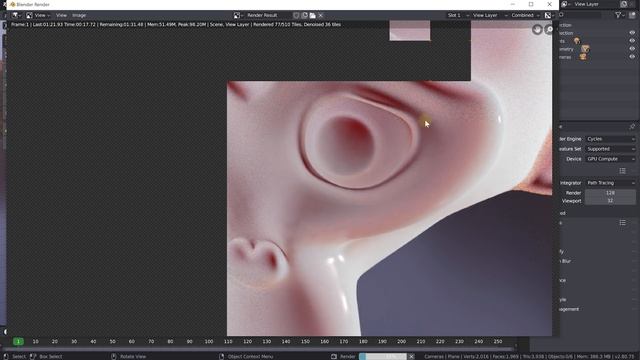Unlink the Render Result image
640x360 pixels.
[321, 15]
